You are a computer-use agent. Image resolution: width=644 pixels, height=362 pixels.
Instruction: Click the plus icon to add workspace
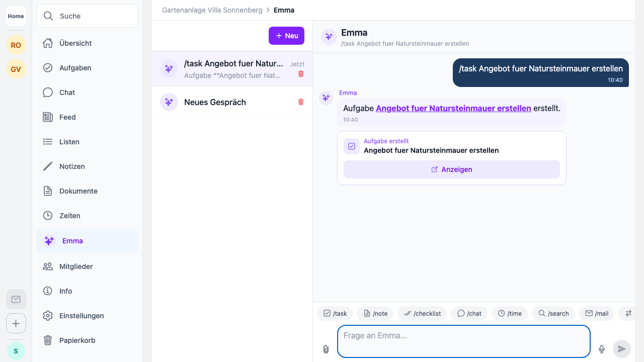pos(16,323)
